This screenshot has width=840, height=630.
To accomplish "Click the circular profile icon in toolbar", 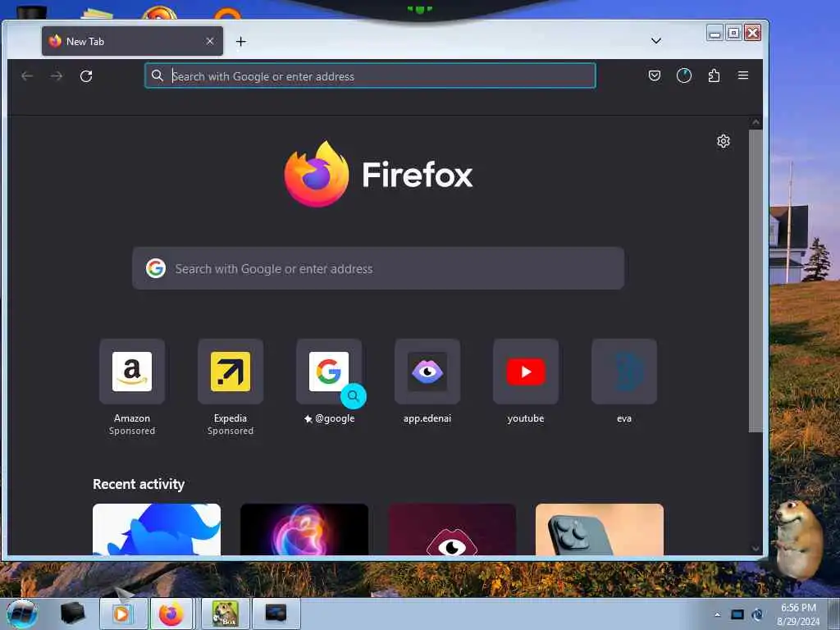I will [683, 75].
